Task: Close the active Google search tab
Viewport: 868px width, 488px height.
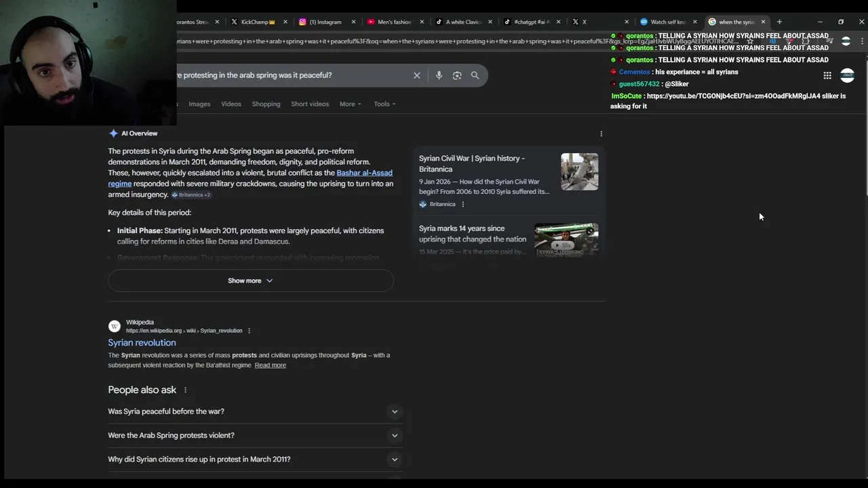Action: tap(763, 22)
